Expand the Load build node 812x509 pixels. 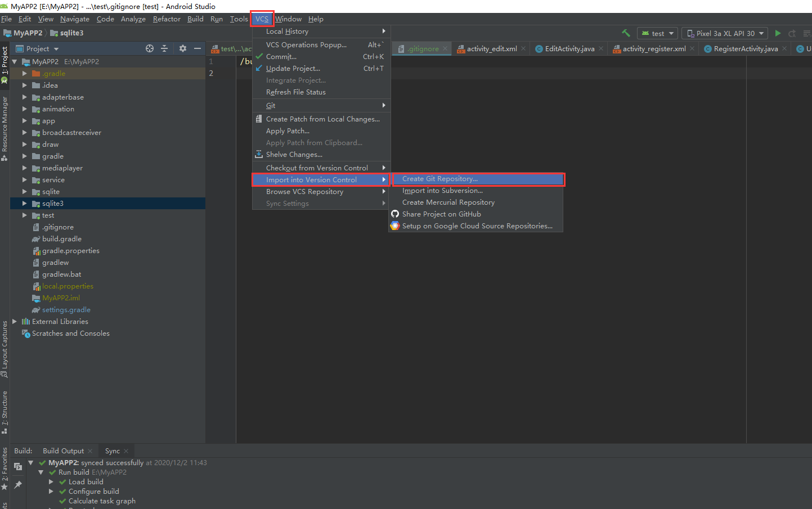click(x=51, y=481)
